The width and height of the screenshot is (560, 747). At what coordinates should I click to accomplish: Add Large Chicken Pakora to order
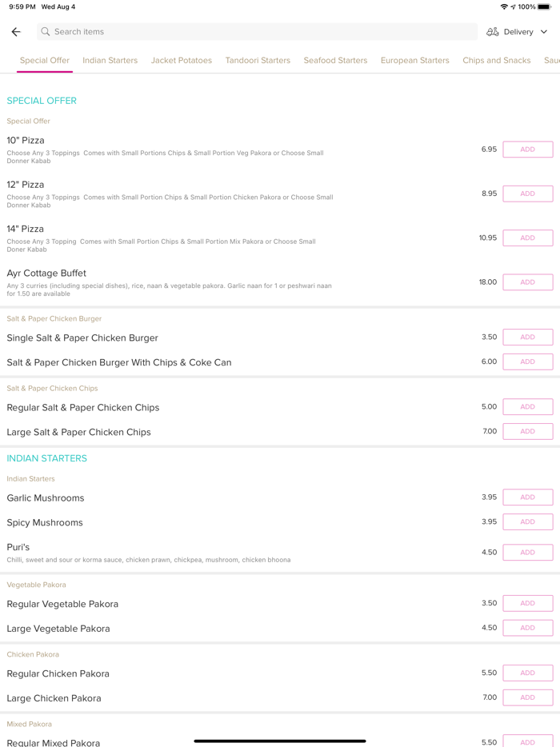pyautogui.click(x=527, y=698)
